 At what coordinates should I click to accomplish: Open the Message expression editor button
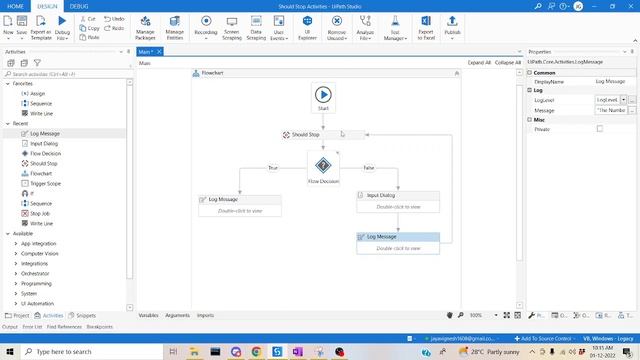pyautogui.click(x=632, y=110)
